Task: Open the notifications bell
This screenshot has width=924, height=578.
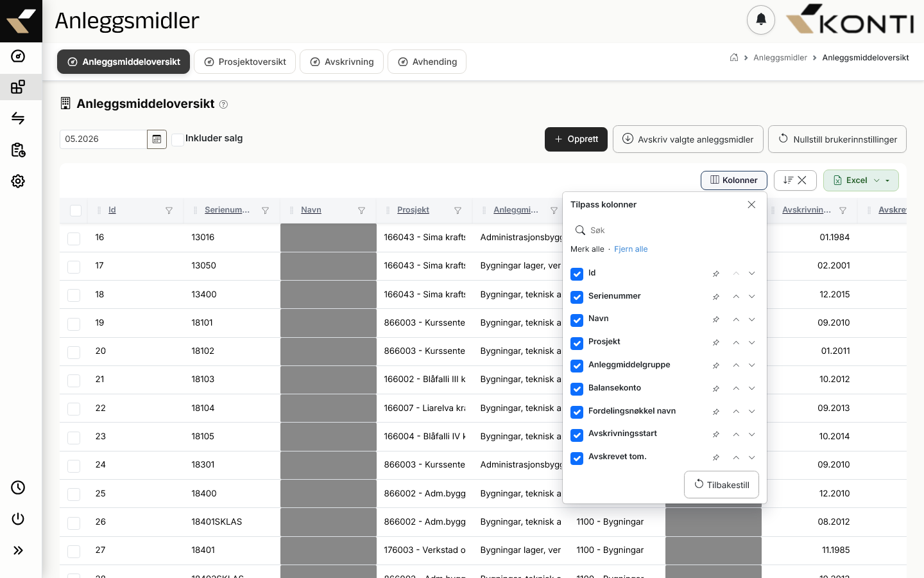Action: 761,20
